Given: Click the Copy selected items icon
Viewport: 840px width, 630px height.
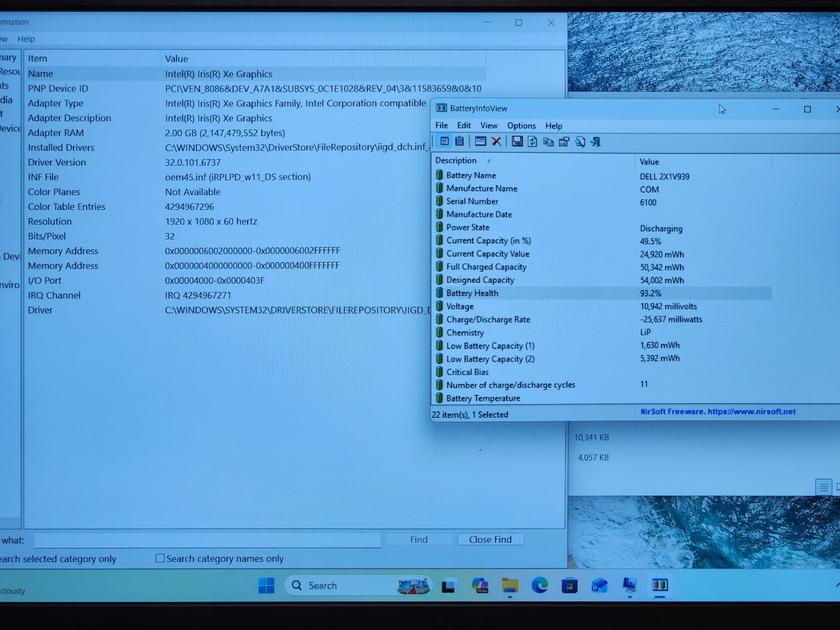Looking at the screenshot, I should pyautogui.click(x=548, y=142).
